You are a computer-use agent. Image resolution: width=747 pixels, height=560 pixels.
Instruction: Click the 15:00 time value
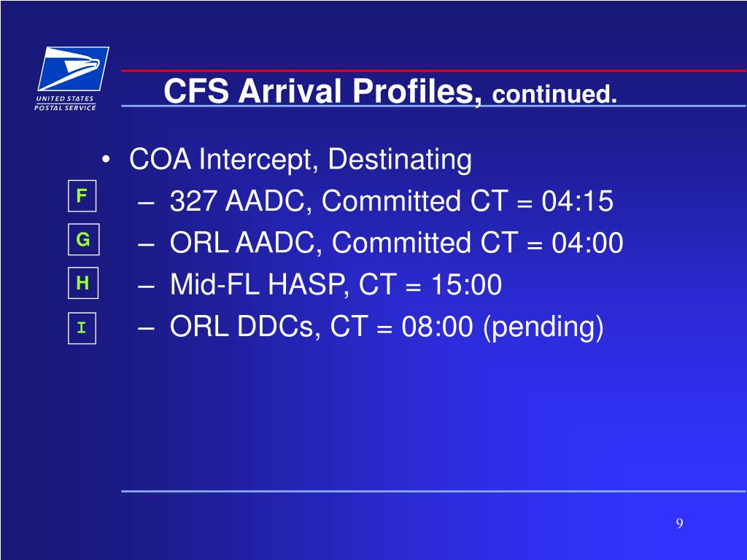pos(466,285)
